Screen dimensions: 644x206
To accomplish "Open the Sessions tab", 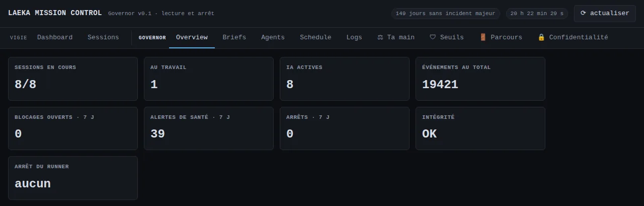I will tap(103, 37).
